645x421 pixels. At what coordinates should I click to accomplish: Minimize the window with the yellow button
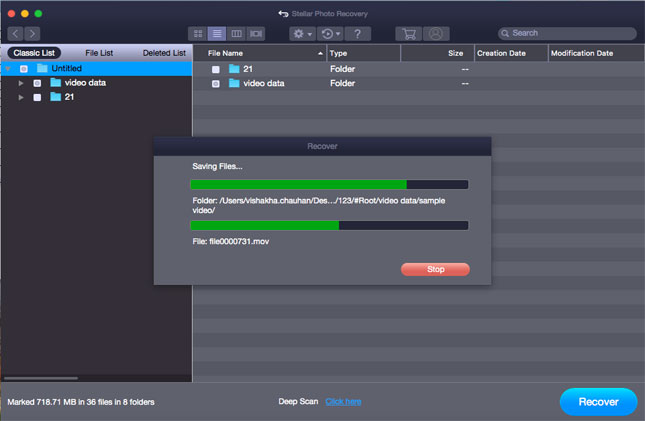[x=25, y=14]
